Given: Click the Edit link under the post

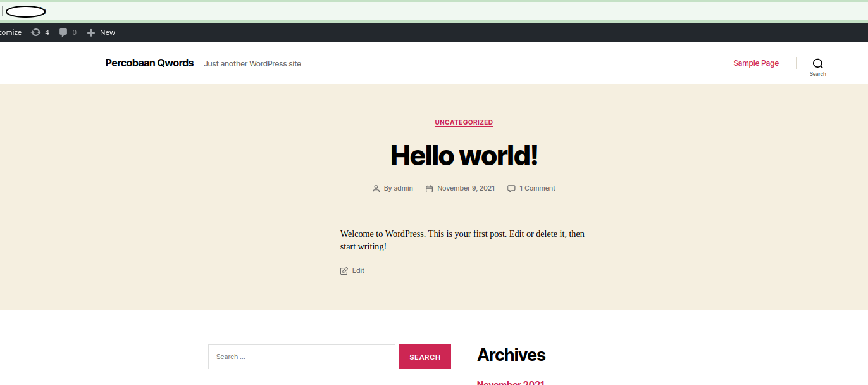Looking at the screenshot, I should (x=357, y=270).
